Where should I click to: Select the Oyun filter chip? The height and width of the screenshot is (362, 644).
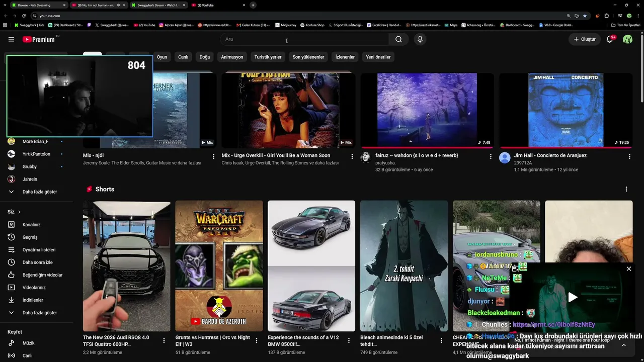(162, 57)
